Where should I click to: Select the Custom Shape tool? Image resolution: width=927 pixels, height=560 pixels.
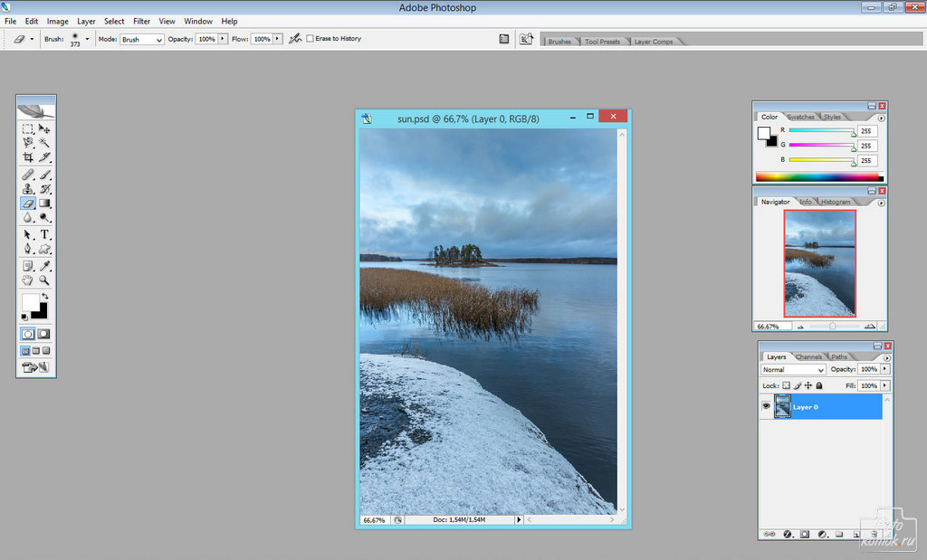(44, 249)
